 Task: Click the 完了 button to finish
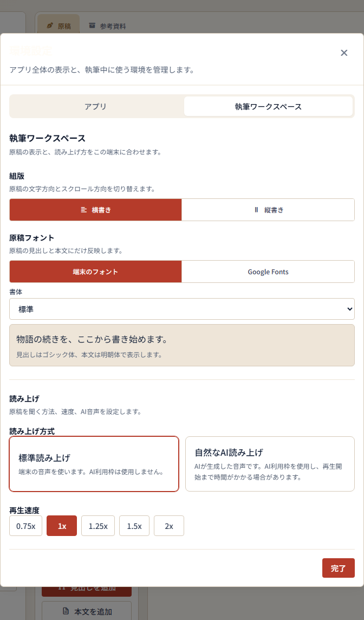339,568
